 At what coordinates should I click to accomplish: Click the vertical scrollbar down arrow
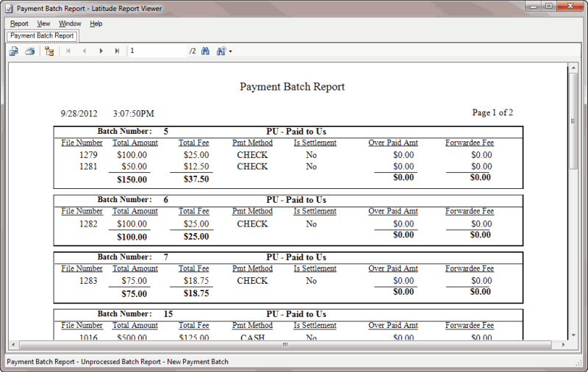click(x=573, y=334)
